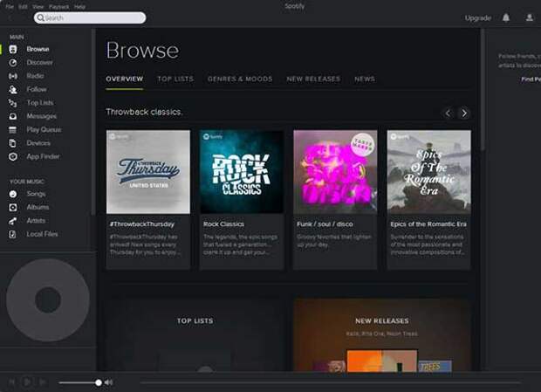This screenshot has height=392, width=541.
Task: Show next Throwback classics playlists
Action: click(464, 113)
